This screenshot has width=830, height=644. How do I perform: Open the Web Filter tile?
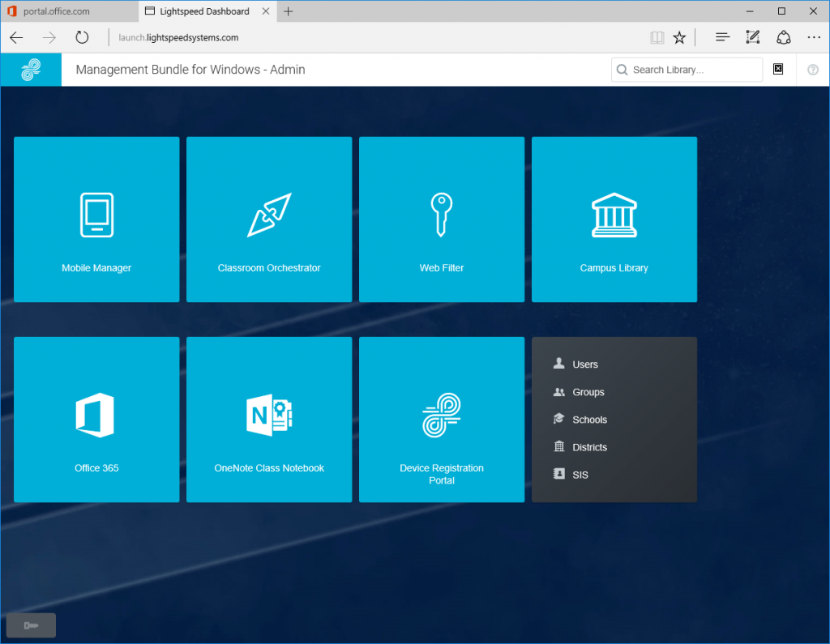[x=442, y=220]
